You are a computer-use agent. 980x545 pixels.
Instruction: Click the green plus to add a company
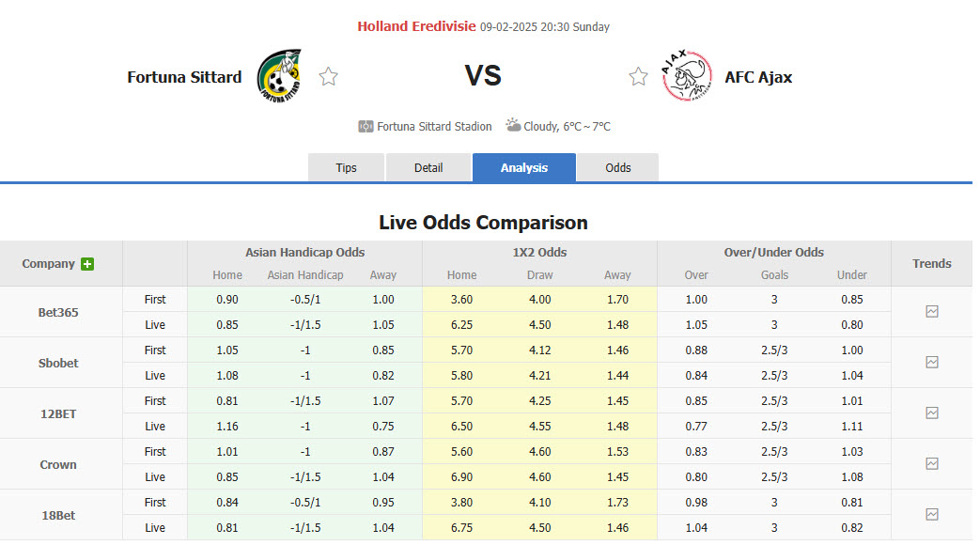click(x=86, y=264)
